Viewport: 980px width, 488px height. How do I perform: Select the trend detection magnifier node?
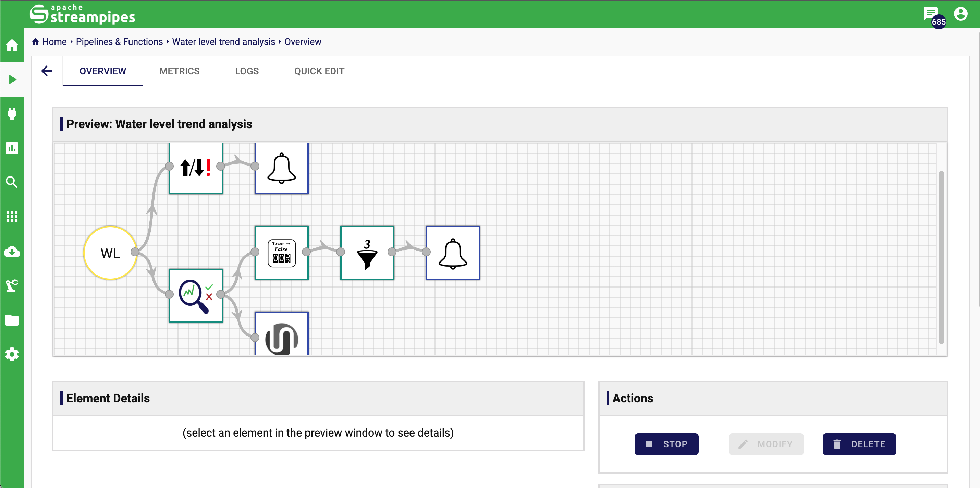point(196,295)
